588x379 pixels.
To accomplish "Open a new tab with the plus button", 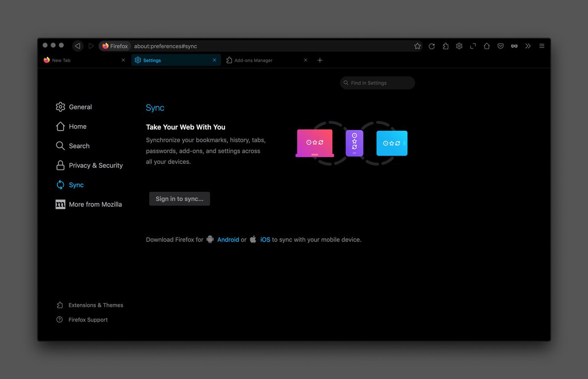I will 320,60.
